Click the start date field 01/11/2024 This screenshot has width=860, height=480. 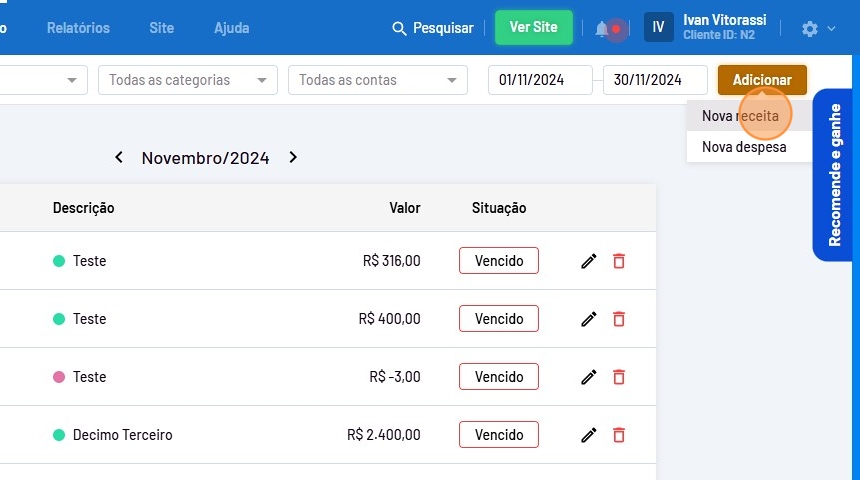[x=540, y=80]
